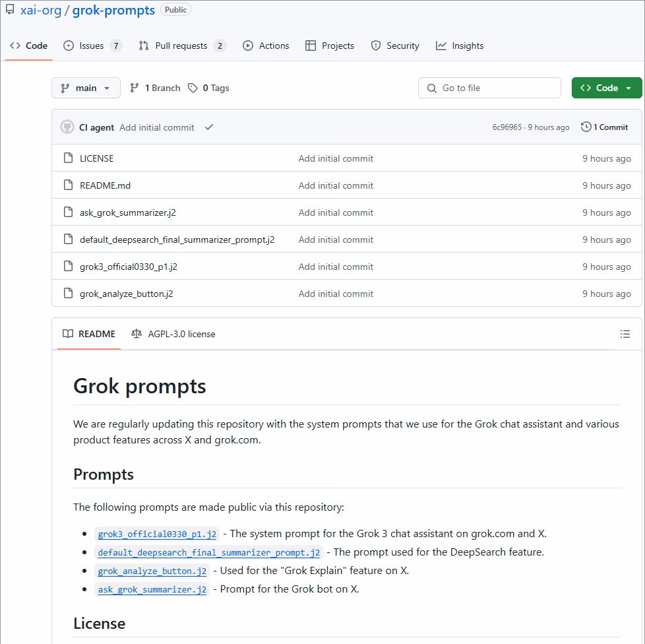Click the green commit status checkmark
This screenshot has height=644, width=645.
pos(209,127)
